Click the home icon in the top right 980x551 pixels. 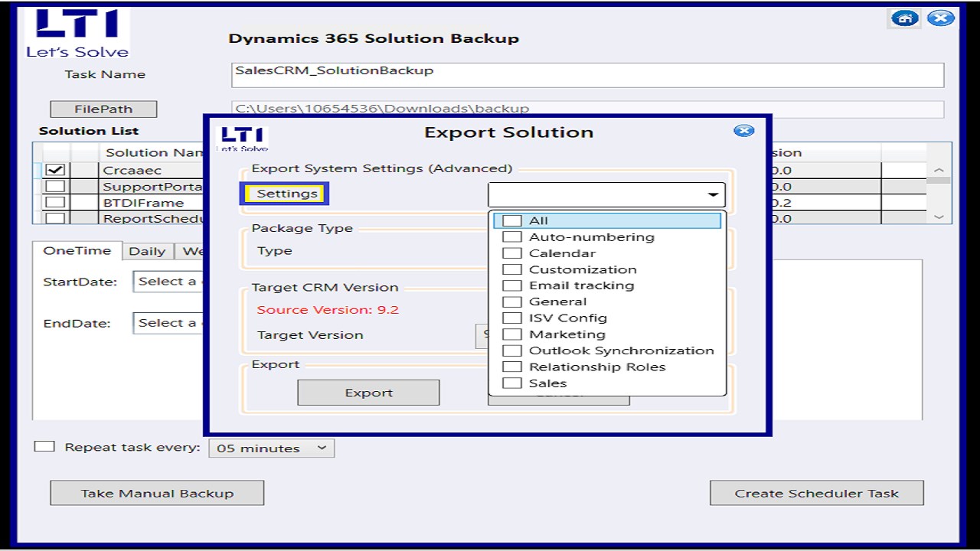pyautogui.click(x=905, y=18)
